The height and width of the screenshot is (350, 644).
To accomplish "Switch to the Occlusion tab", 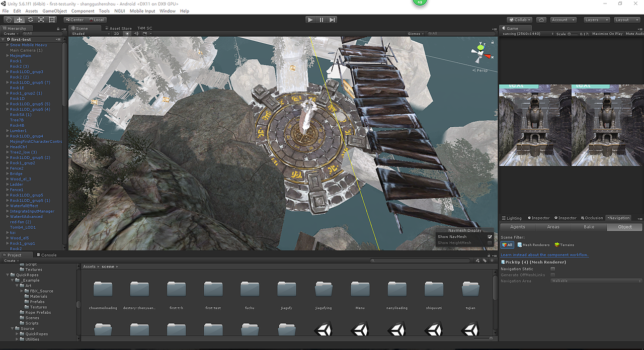I will coord(592,218).
